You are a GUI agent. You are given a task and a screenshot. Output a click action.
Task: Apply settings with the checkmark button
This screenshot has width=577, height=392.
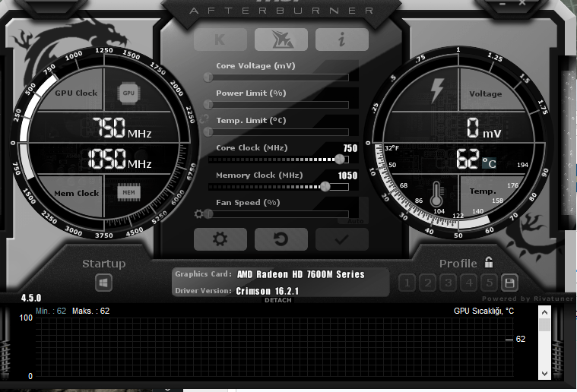click(x=342, y=239)
